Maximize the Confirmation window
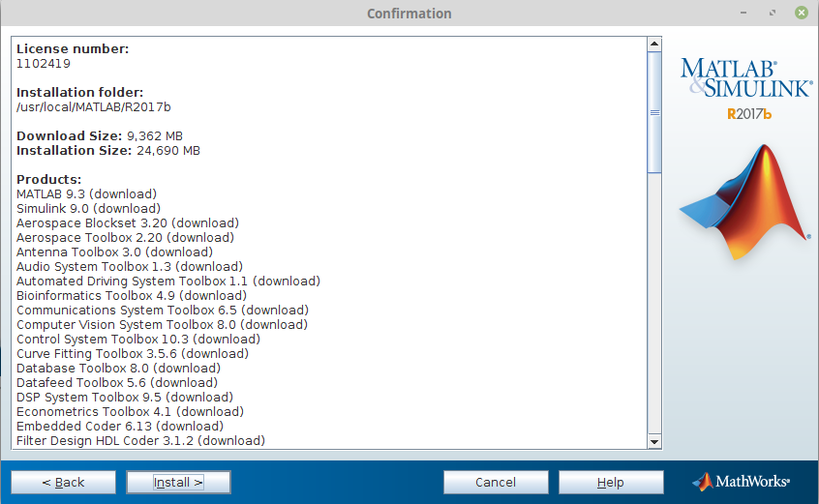Viewport: 819px width, 504px height. click(773, 14)
